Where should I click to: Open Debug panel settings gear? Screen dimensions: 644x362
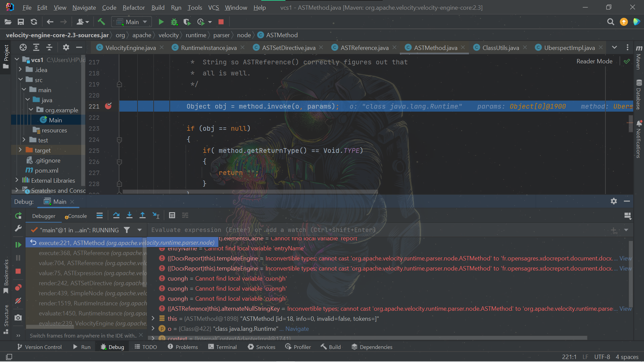pyautogui.click(x=614, y=201)
